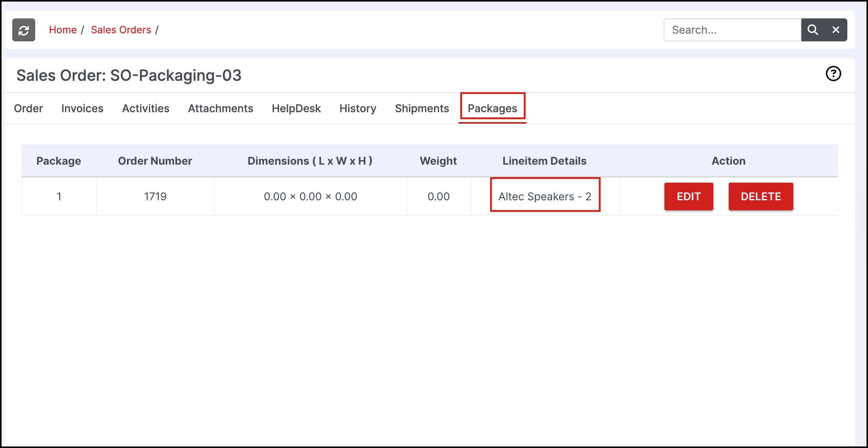Screen dimensions: 868x448
Task: Click the search magnifier icon
Action: [813, 30]
